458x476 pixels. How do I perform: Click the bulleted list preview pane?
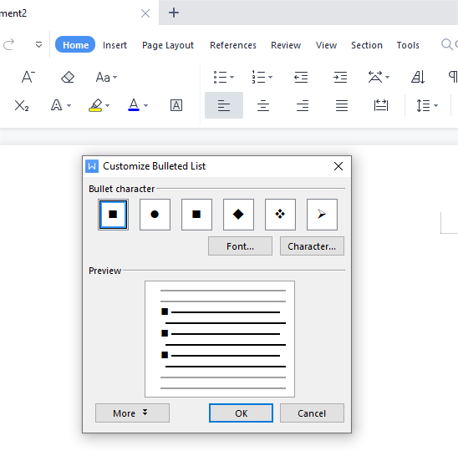coord(220,339)
